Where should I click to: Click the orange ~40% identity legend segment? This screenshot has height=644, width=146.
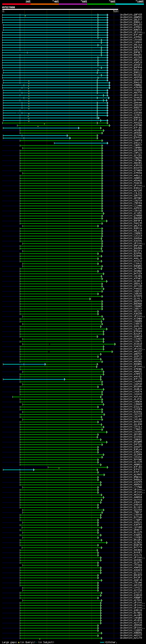(x=45, y=4)
